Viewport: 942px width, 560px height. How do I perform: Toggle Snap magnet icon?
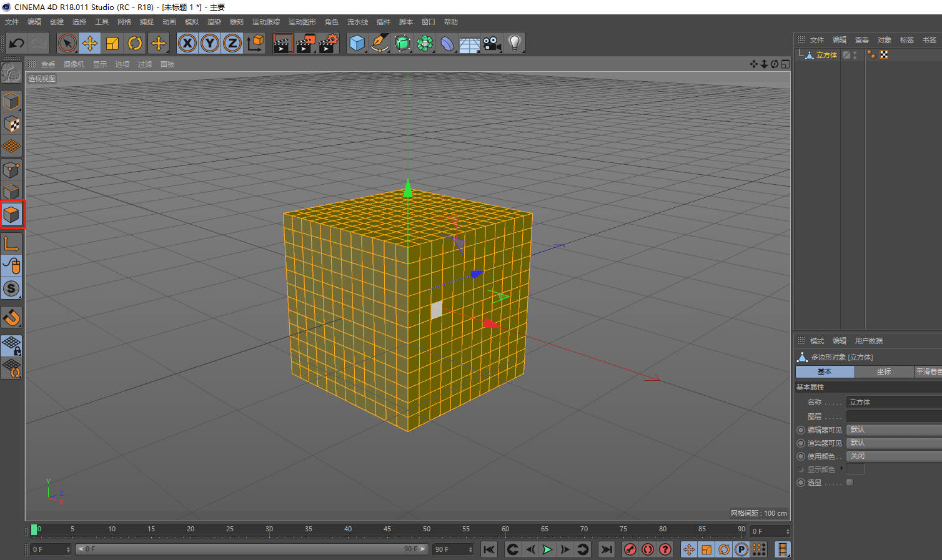pyautogui.click(x=11, y=317)
